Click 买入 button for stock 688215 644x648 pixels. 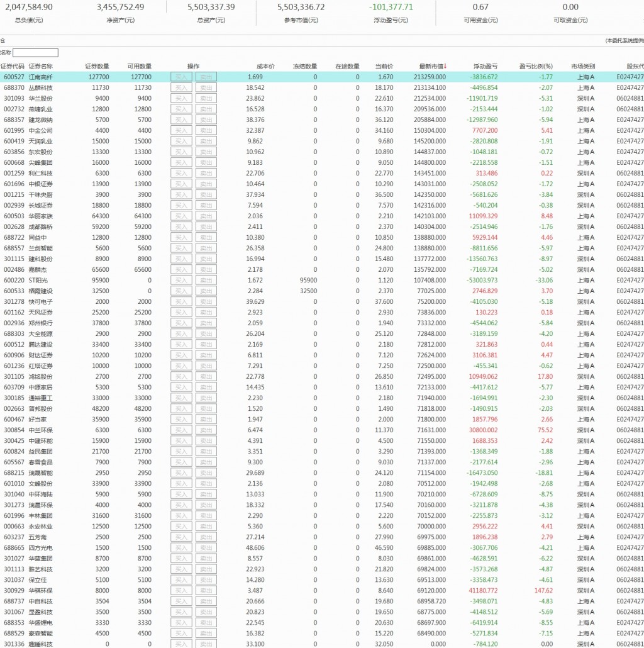(181, 472)
